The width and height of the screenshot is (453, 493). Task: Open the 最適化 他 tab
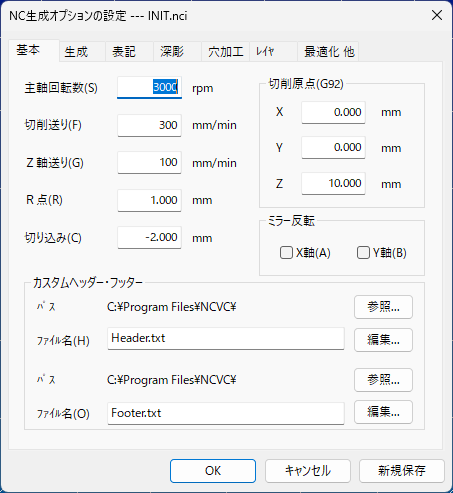coord(329,52)
